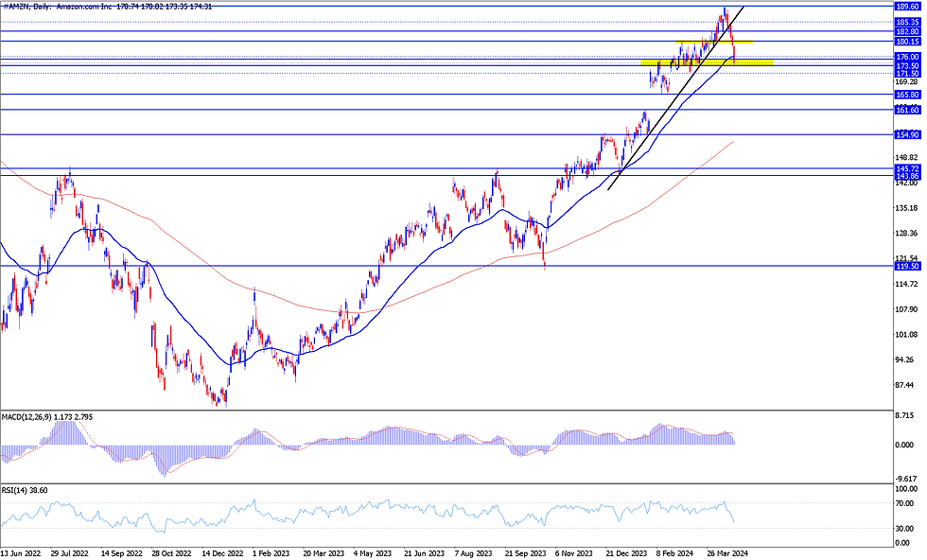Click the 6 Nov 2023 date label
The image size is (927, 560).
click(574, 553)
